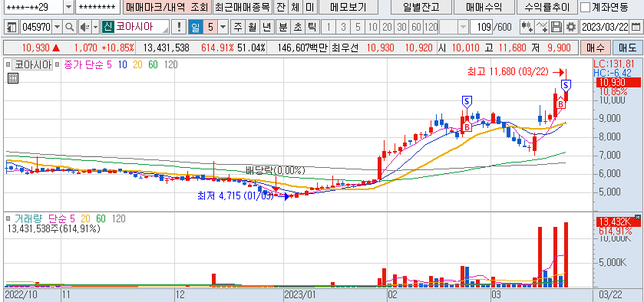Select interval button 1
The height and width of the screenshot is (302, 644).
coord(329,28)
